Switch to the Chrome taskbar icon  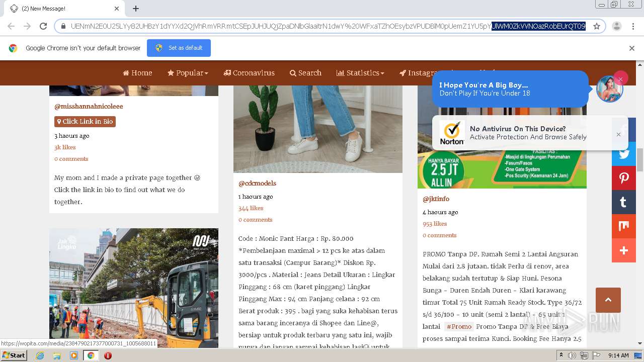click(91, 355)
